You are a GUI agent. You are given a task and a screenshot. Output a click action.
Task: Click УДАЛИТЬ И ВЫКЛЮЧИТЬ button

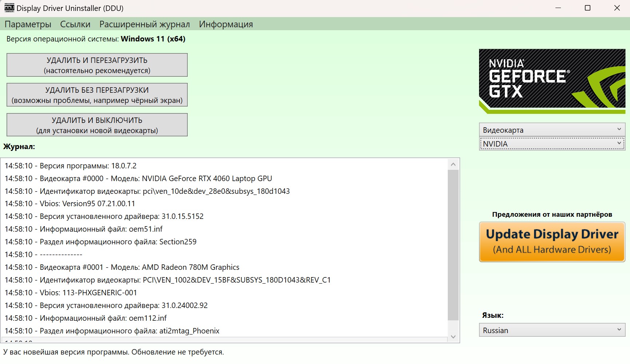[97, 125]
